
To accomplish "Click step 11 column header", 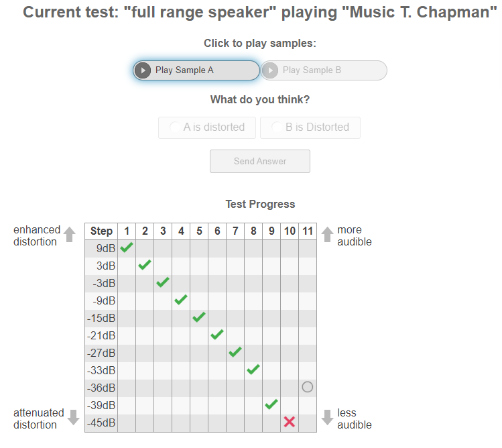I will click(308, 231).
